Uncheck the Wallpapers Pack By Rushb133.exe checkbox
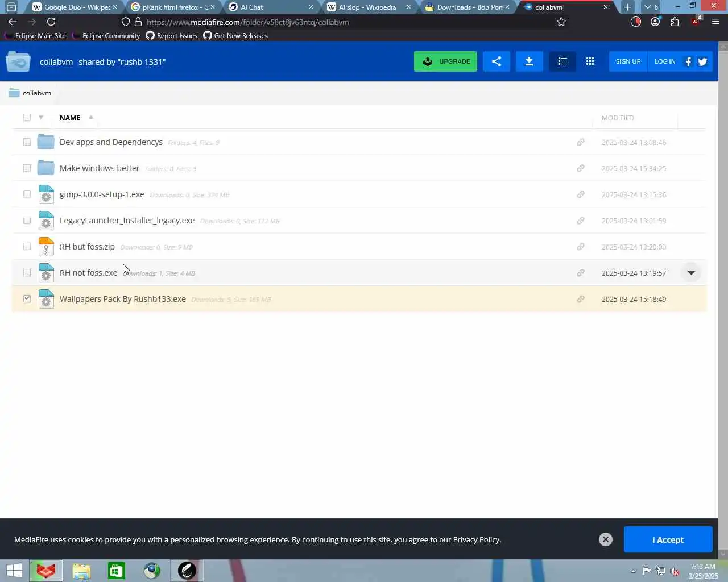 [27, 298]
